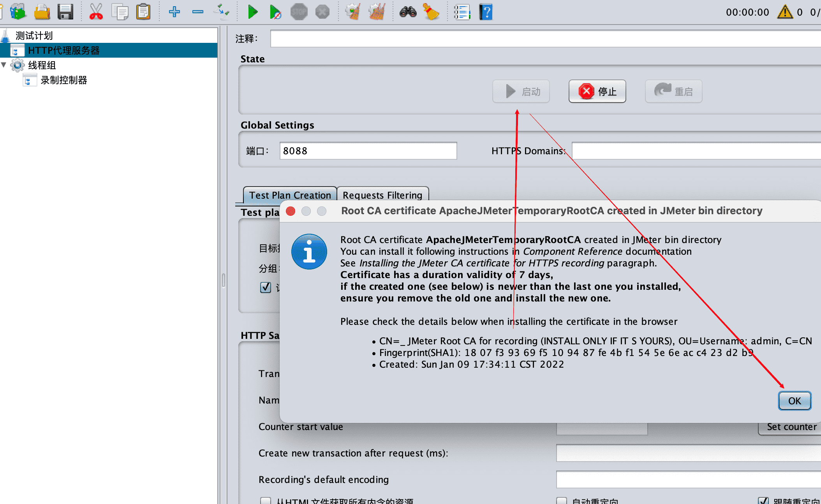Click the Fingerprint(SHA1) line in dialog
Screen dimensions: 821x504
point(566,353)
